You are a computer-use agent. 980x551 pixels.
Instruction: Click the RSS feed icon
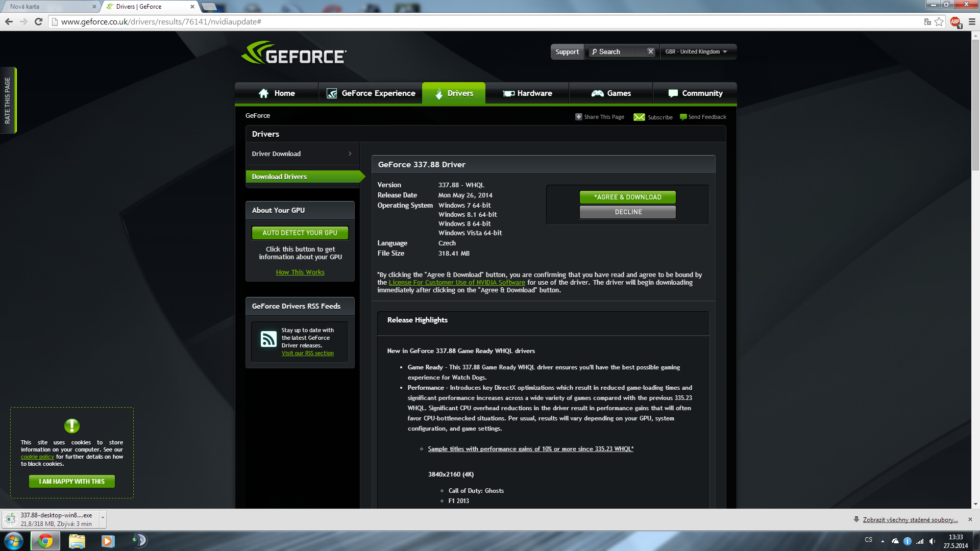pos(268,339)
